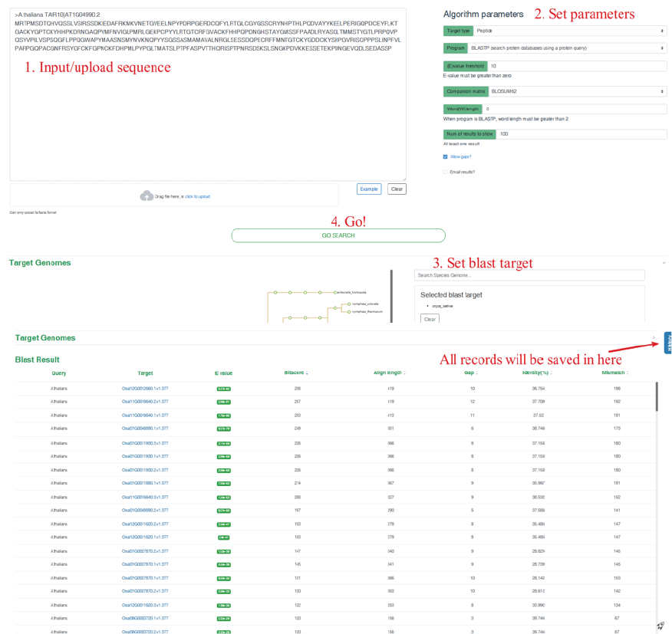Viewport: 672px width, 634px height.
Task: Open the Osat12G0012660.1.v1.377 result link
Action: pos(145,389)
